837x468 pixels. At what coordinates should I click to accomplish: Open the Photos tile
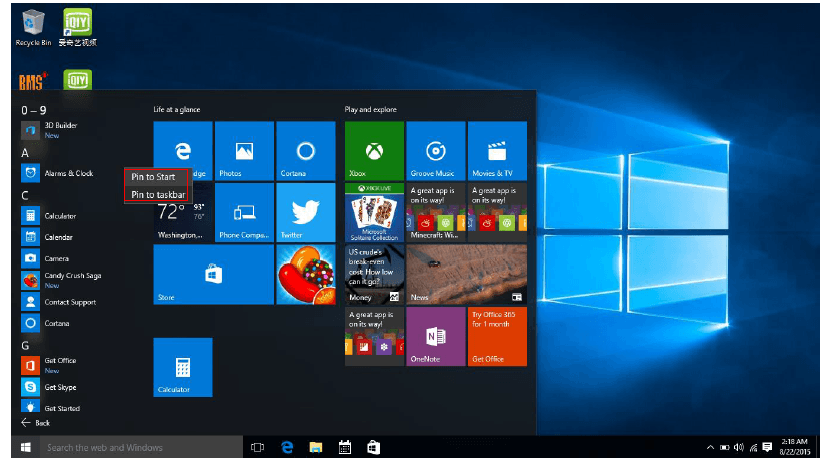pos(244,151)
